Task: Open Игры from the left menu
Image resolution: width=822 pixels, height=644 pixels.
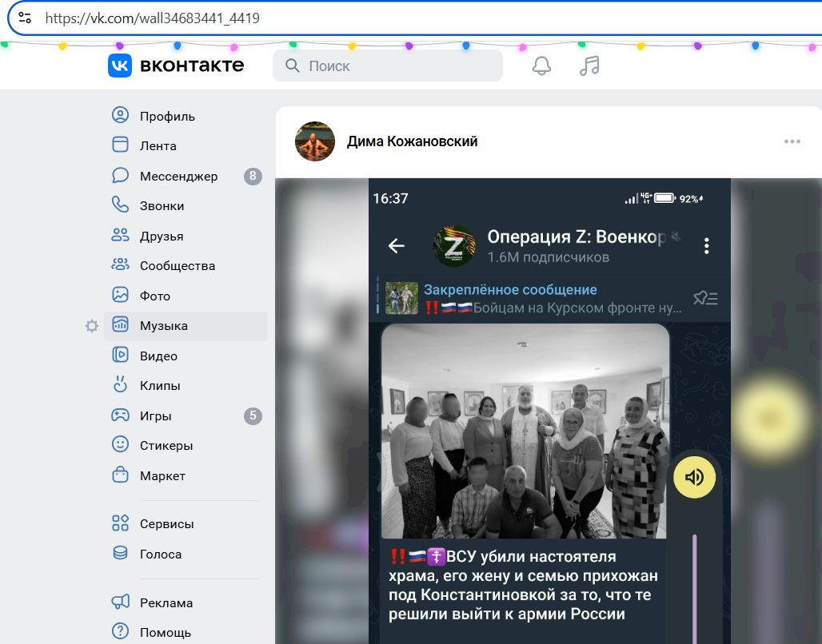Action: coord(155,416)
